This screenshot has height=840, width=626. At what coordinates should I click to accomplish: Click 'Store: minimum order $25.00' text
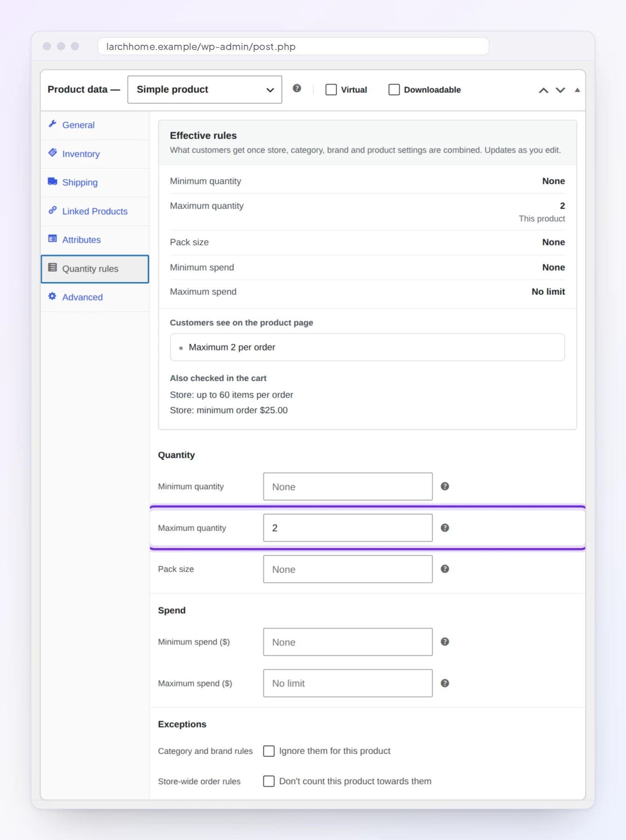(x=229, y=410)
